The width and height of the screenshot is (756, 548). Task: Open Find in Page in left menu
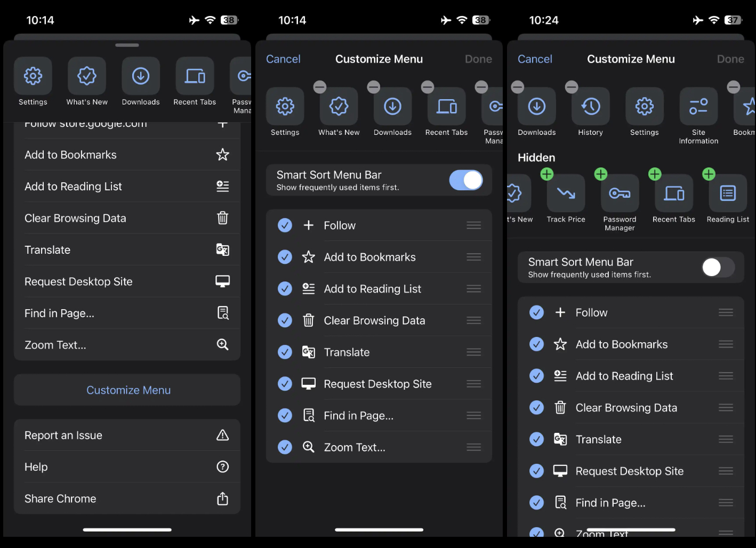(127, 313)
